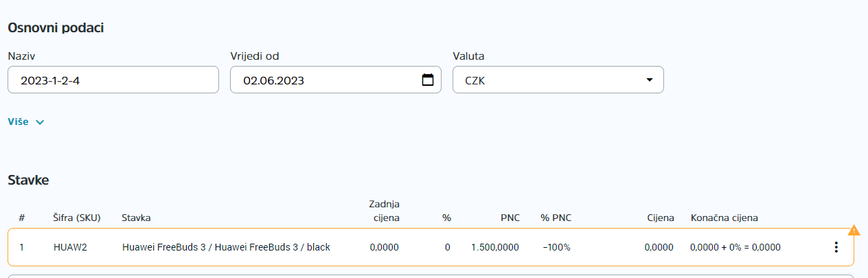
Task: Click the Stavka column header
Action: 136,218
